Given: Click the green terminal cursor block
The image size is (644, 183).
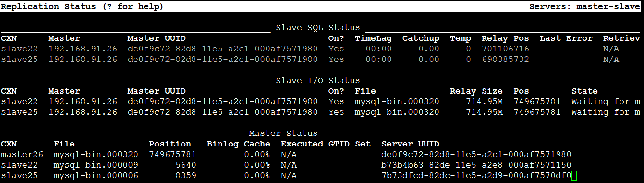Looking at the screenshot, I should pos(574,176).
